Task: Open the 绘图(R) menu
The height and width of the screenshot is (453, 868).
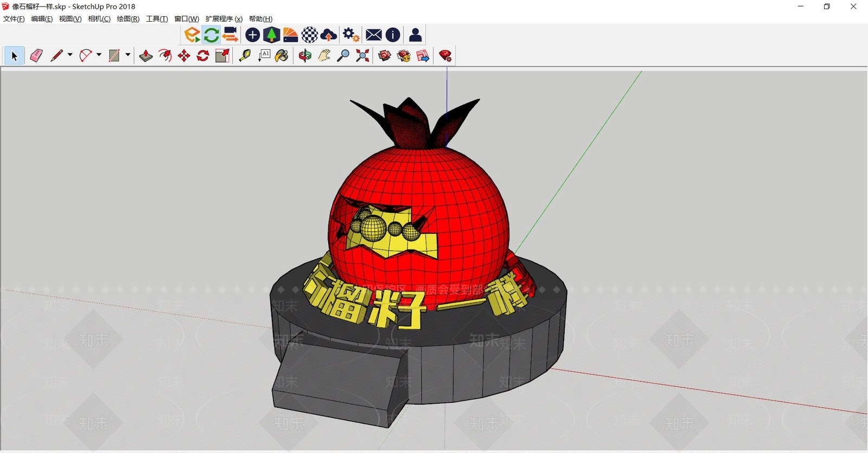Action: coord(128,19)
